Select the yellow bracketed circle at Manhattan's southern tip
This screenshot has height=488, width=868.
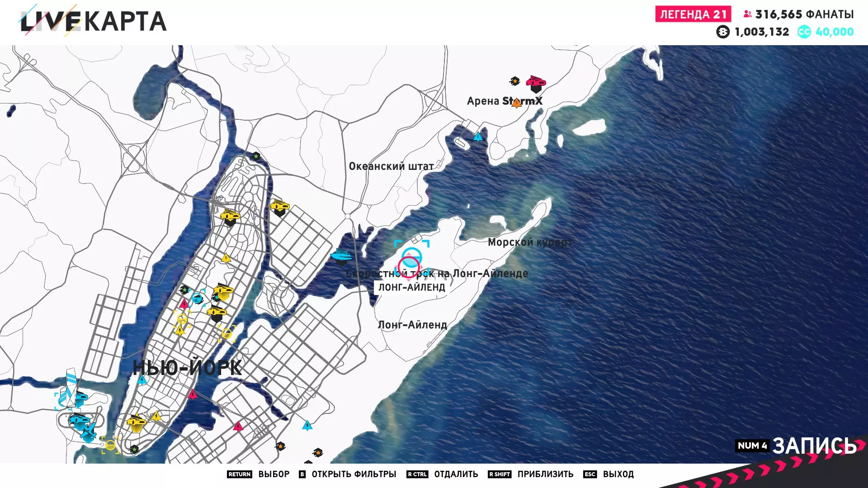(x=110, y=445)
